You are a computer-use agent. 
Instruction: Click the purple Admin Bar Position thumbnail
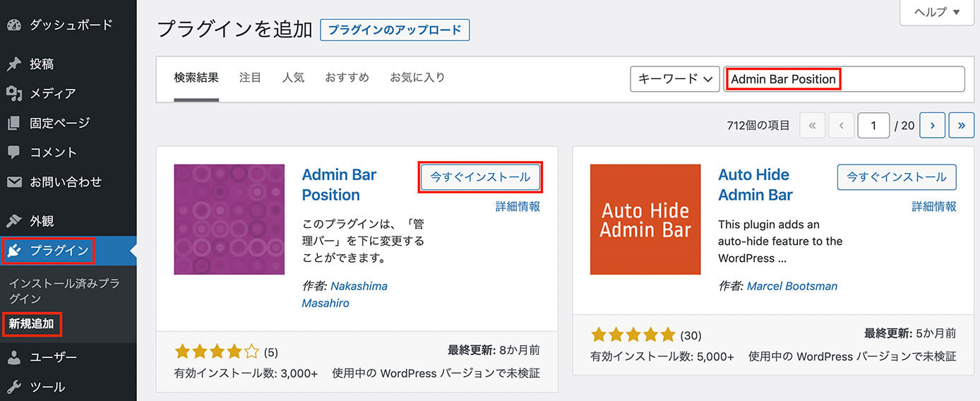coord(229,220)
